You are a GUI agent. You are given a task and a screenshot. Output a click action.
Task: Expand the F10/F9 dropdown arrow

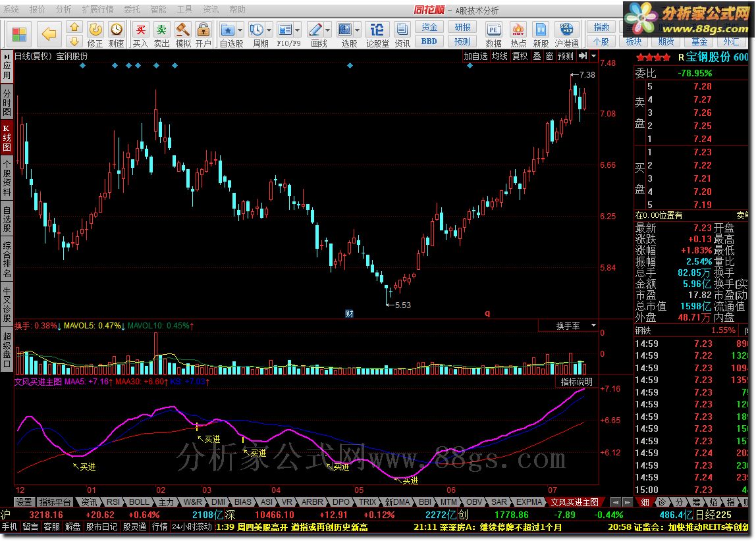[298, 30]
